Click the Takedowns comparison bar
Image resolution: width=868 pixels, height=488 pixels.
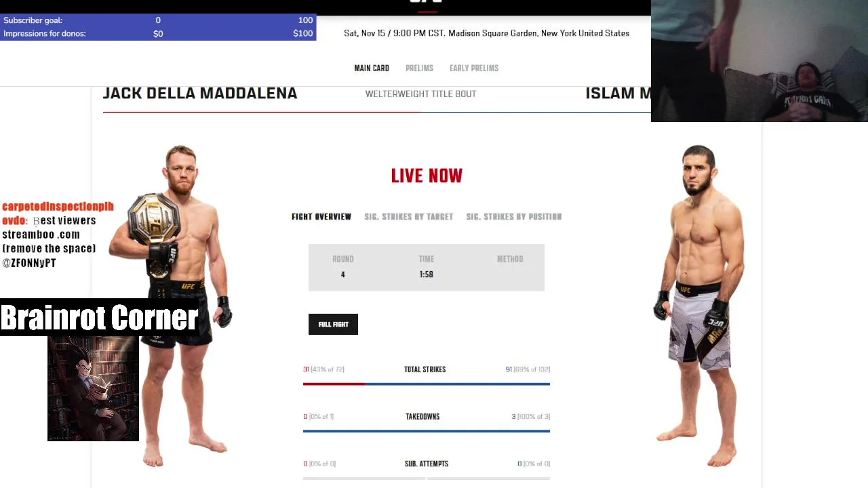427,431
